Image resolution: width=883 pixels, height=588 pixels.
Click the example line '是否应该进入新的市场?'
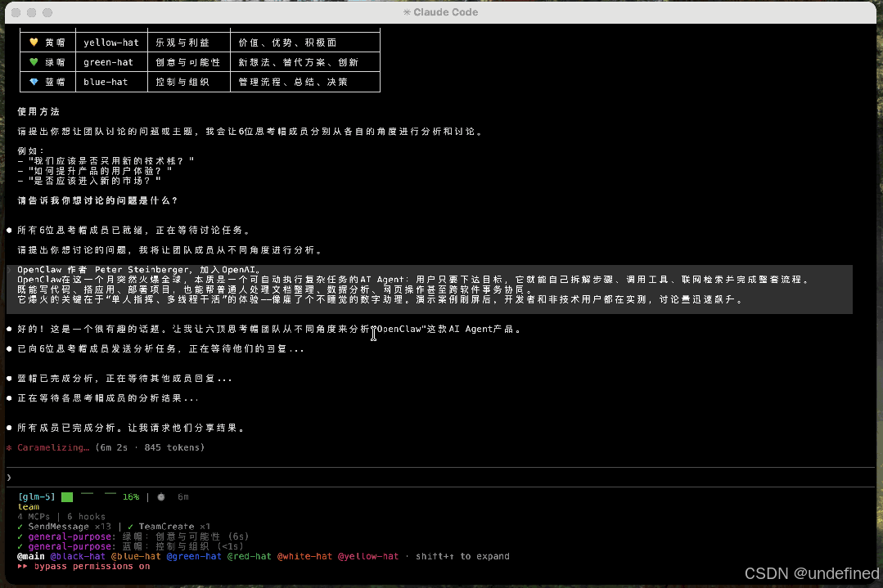click(x=89, y=181)
